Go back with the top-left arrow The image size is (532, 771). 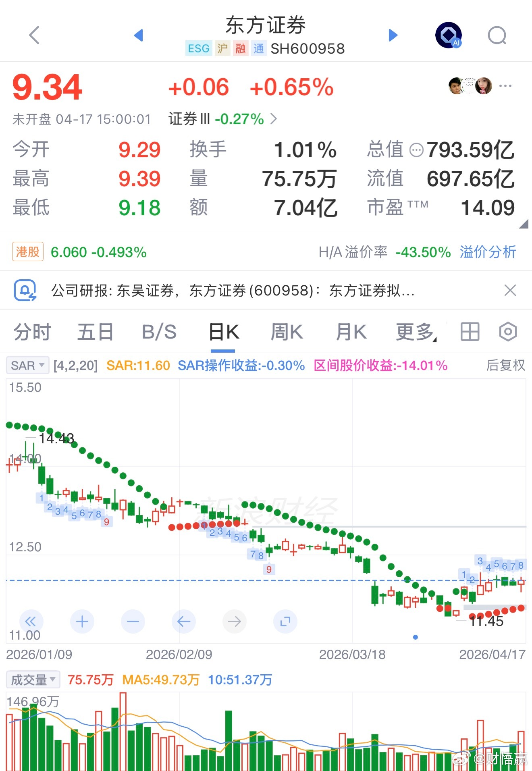coord(35,35)
